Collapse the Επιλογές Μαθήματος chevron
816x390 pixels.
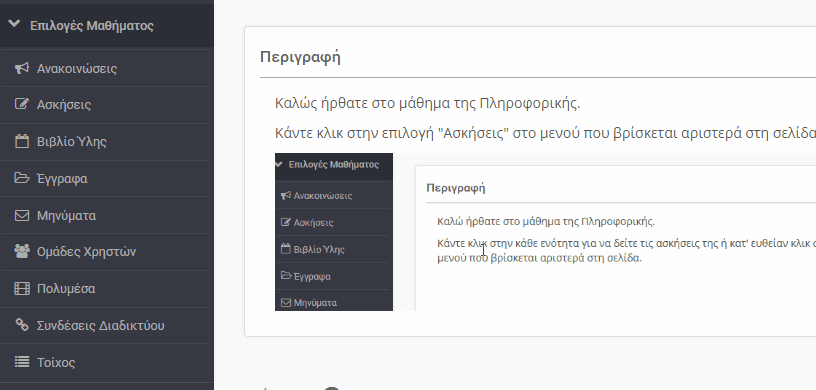point(15,23)
